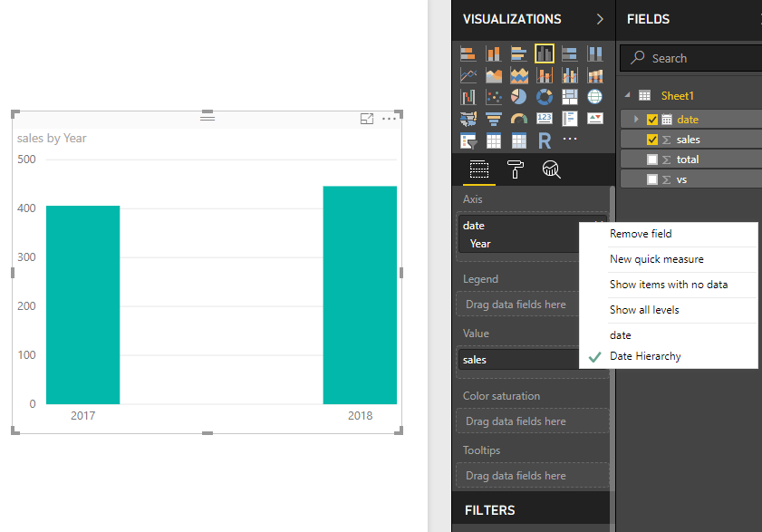The width and height of the screenshot is (762, 532).
Task: Choose the gauge visualization
Action: [x=518, y=118]
